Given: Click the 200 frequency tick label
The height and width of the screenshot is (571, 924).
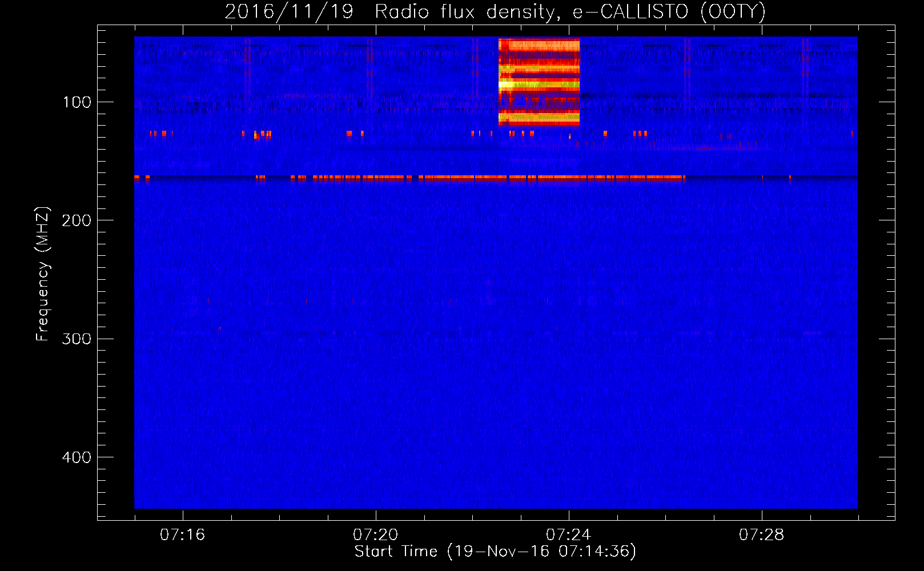Looking at the screenshot, I should point(77,220).
